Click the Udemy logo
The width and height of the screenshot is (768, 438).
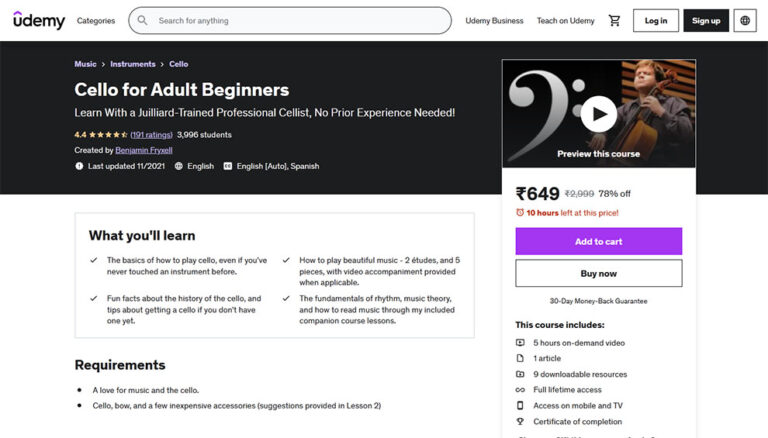point(39,21)
